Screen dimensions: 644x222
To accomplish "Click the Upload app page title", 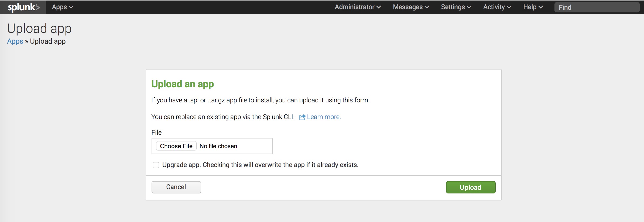I will (39, 29).
